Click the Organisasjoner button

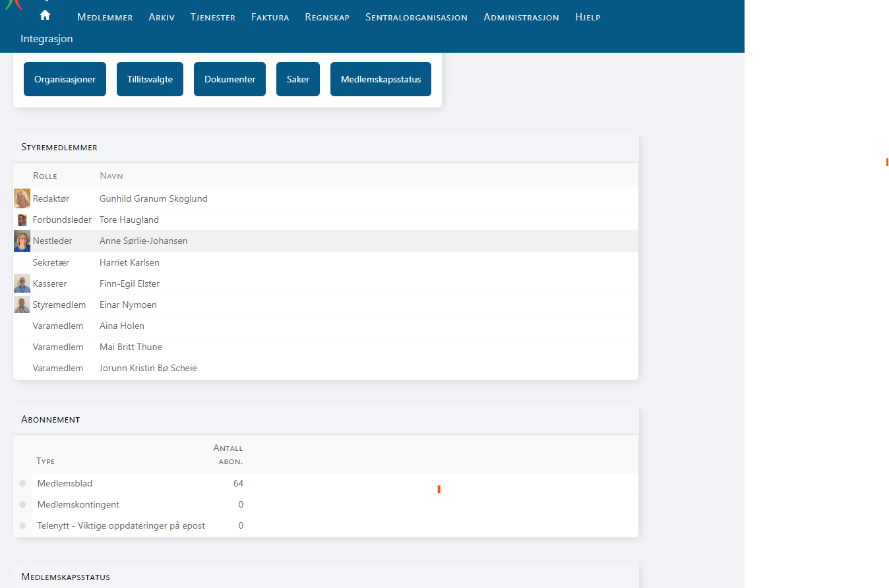(65, 79)
